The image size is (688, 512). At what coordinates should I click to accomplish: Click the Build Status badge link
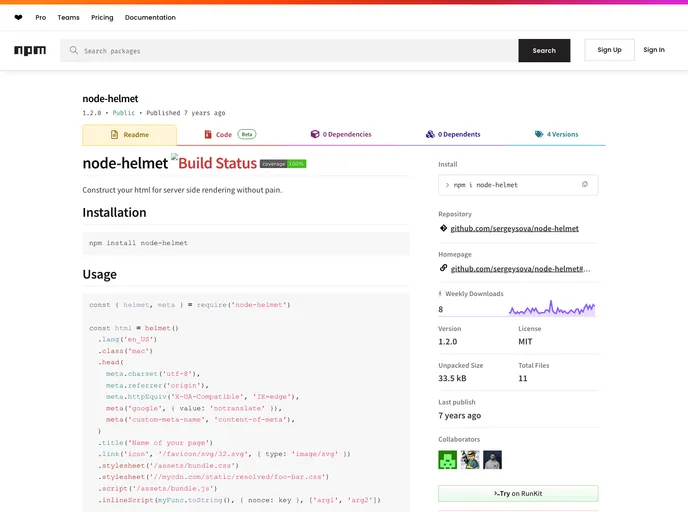point(214,163)
